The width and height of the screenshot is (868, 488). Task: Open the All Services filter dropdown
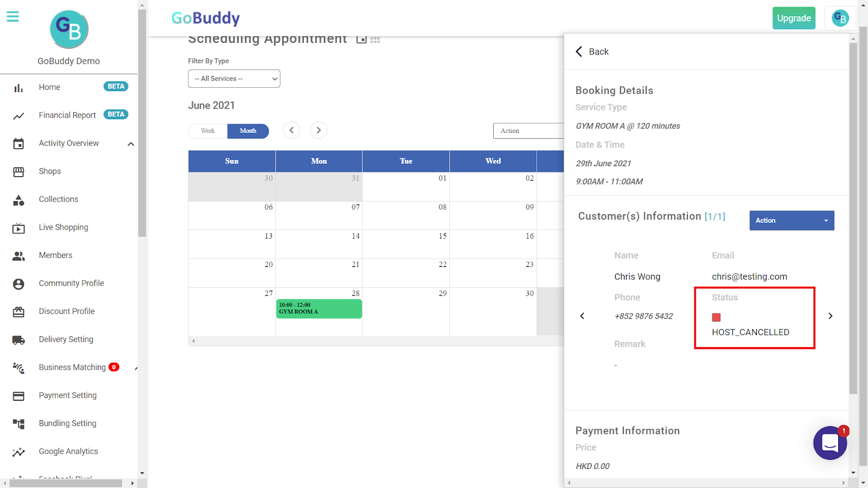point(234,79)
